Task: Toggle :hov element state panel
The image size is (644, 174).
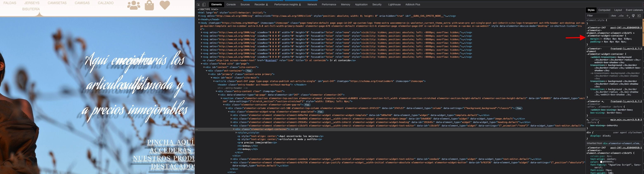Action: click(x=613, y=16)
